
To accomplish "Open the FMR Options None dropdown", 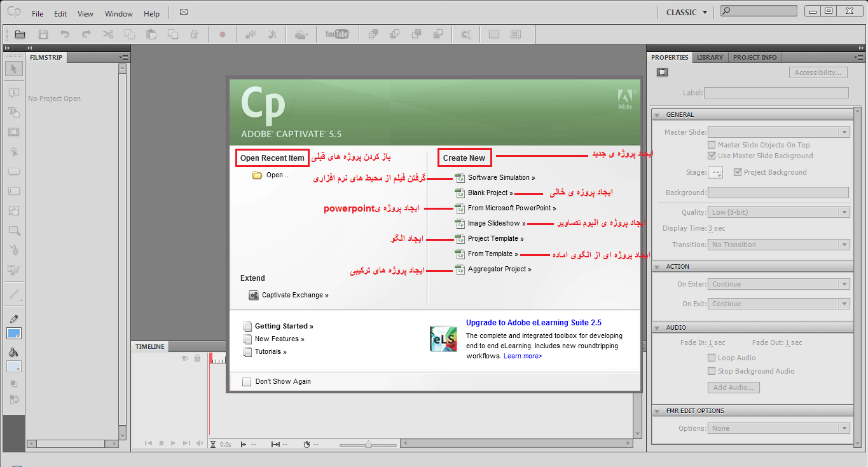I will [779, 428].
